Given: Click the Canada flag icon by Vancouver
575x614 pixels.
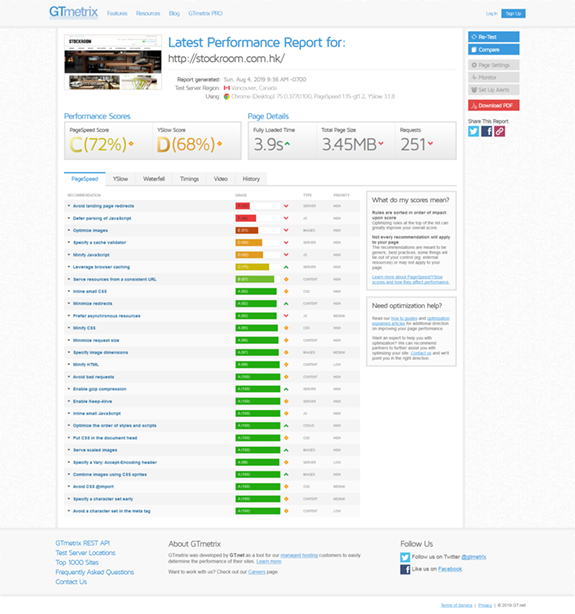Looking at the screenshot, I should (226, 88).
